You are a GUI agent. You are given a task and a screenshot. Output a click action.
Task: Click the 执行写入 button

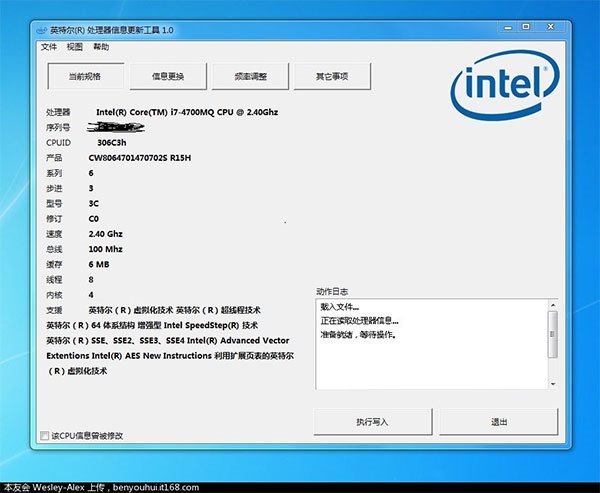pos(373,422)
